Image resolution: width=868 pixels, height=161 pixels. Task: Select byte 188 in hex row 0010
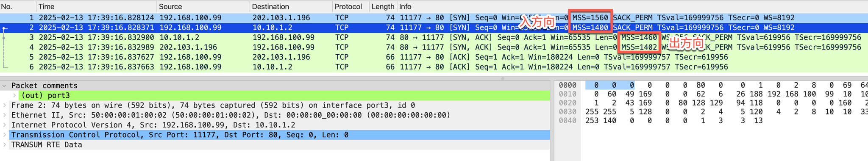pos(756,94)
